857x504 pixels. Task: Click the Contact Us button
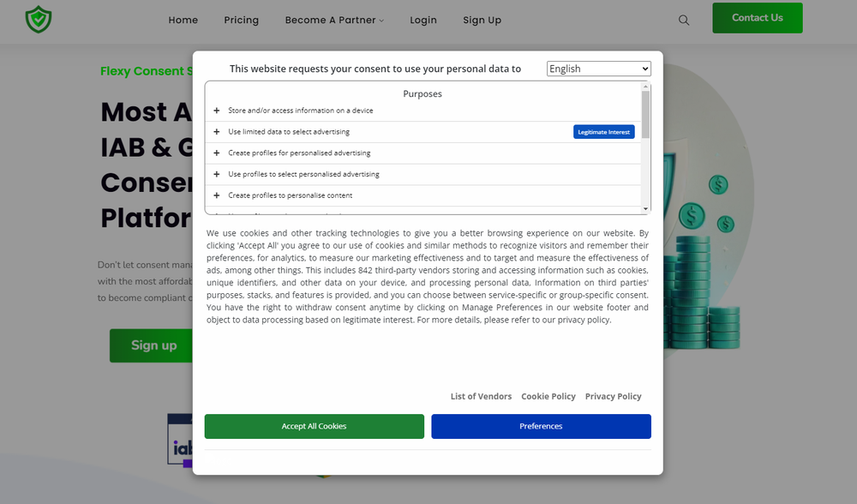click(757, 18)
